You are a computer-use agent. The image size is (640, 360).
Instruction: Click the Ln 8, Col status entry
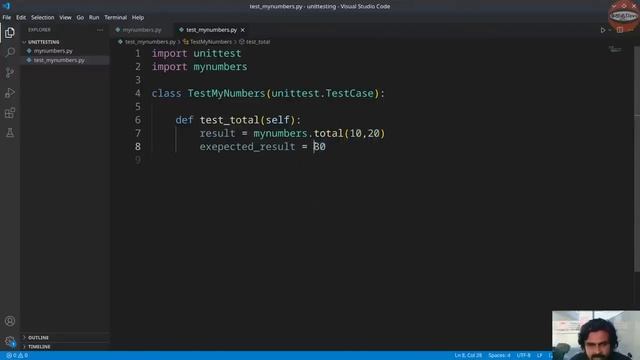click(468, 356)
